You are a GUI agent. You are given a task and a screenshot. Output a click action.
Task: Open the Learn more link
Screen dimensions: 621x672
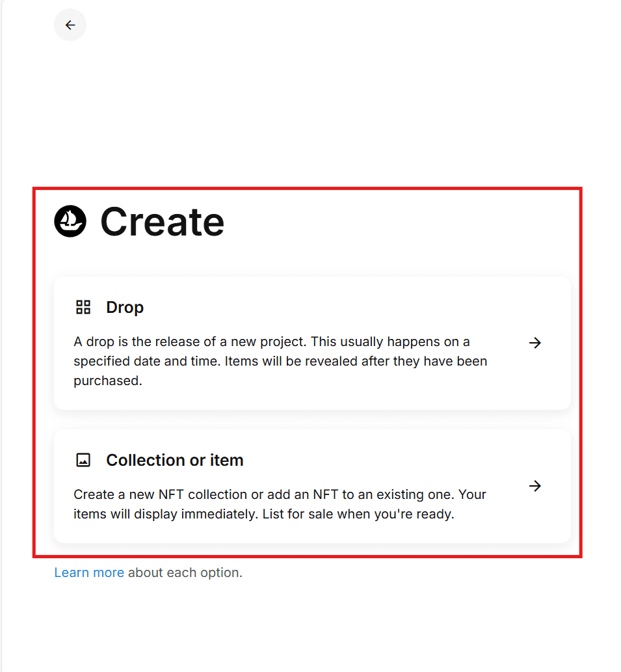click(x=89, y=572)
